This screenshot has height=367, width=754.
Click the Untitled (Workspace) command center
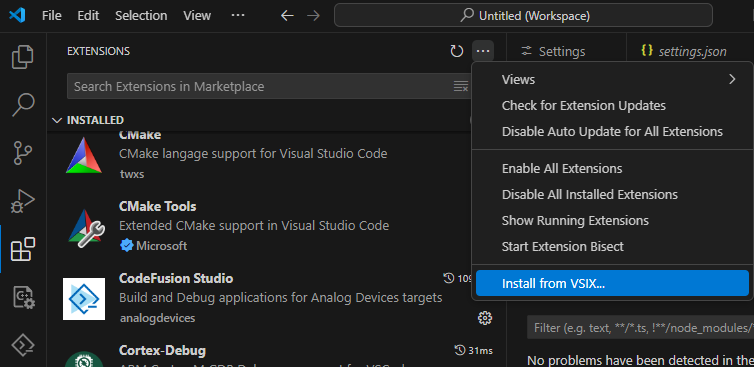coord(523,16)
